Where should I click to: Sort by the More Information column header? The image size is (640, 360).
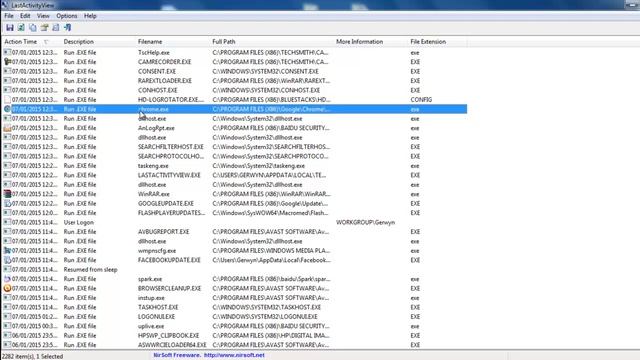(371, 42)
